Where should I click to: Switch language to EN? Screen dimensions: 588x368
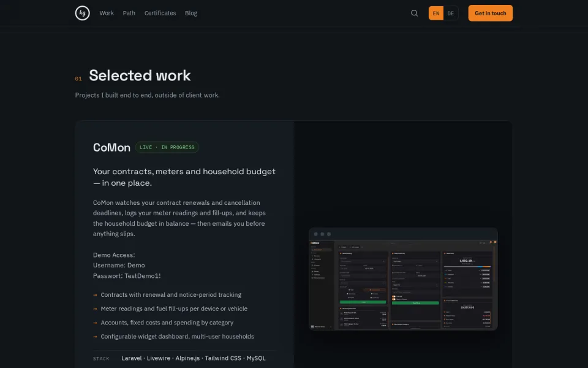pos(435,13)
